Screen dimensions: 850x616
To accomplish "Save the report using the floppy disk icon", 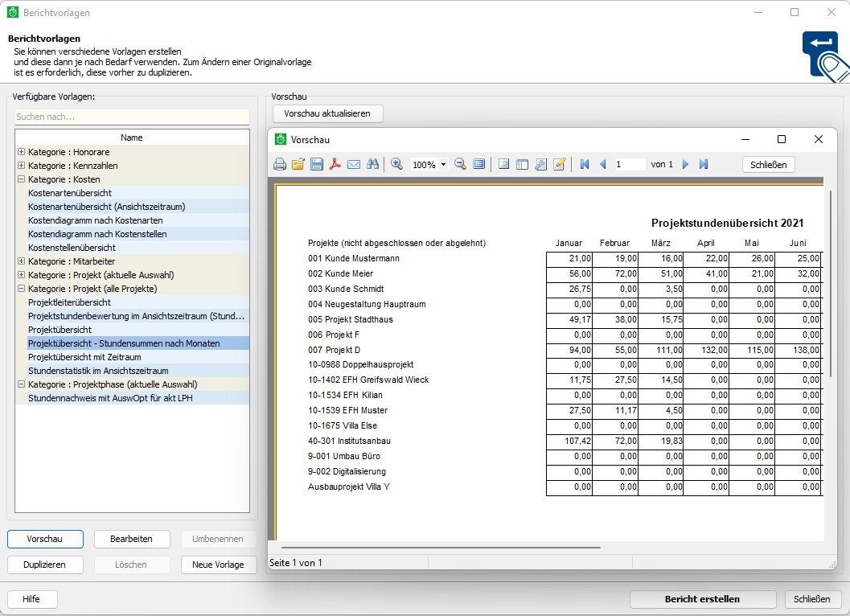I will tap(317, 164).
